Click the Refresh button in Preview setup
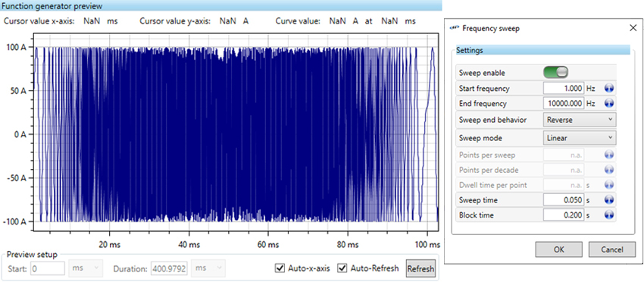 pos(420,269)
